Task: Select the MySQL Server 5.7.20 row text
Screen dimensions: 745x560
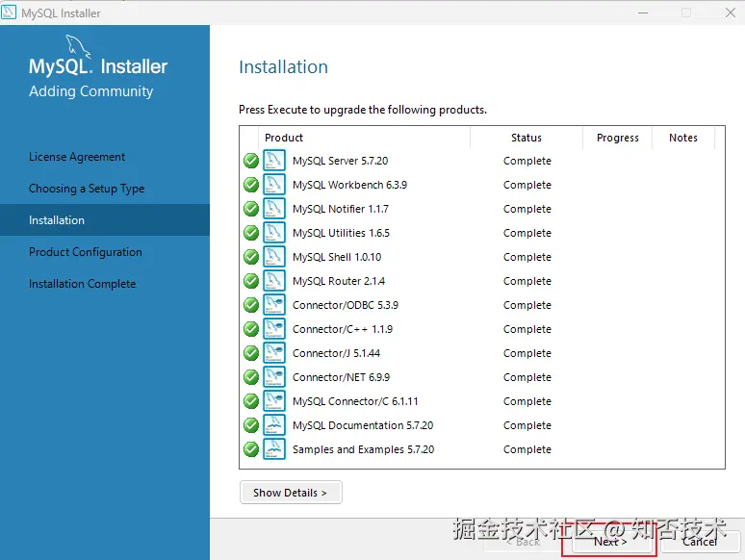Action: [340, 161]
